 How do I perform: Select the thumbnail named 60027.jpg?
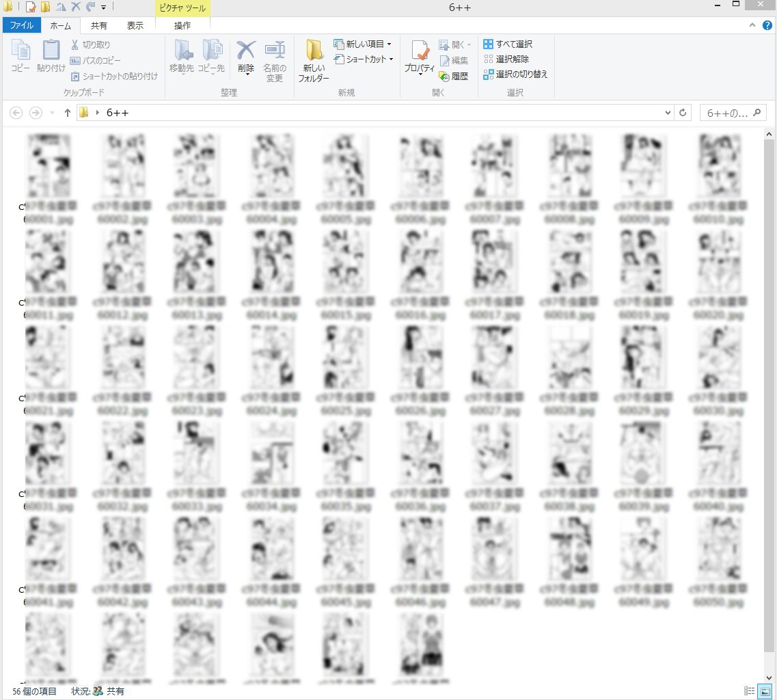coord(493,358)
